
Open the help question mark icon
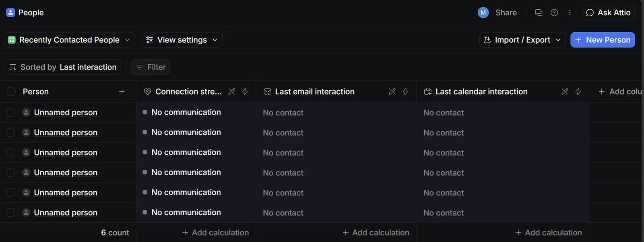(554, 12)
